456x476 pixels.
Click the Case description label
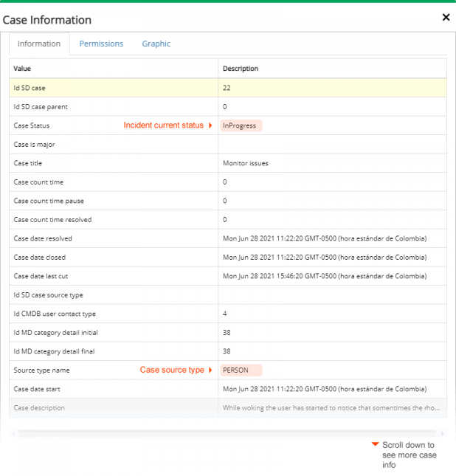pos(39,408)
